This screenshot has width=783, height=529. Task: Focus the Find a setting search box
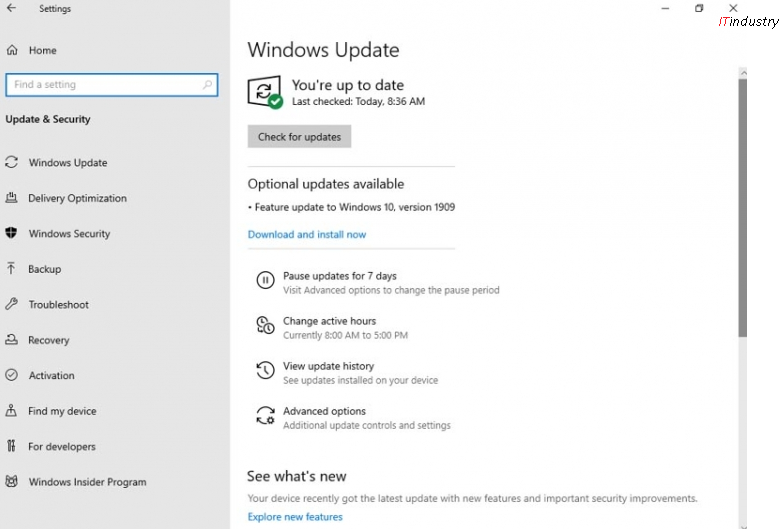pos(111,84)
